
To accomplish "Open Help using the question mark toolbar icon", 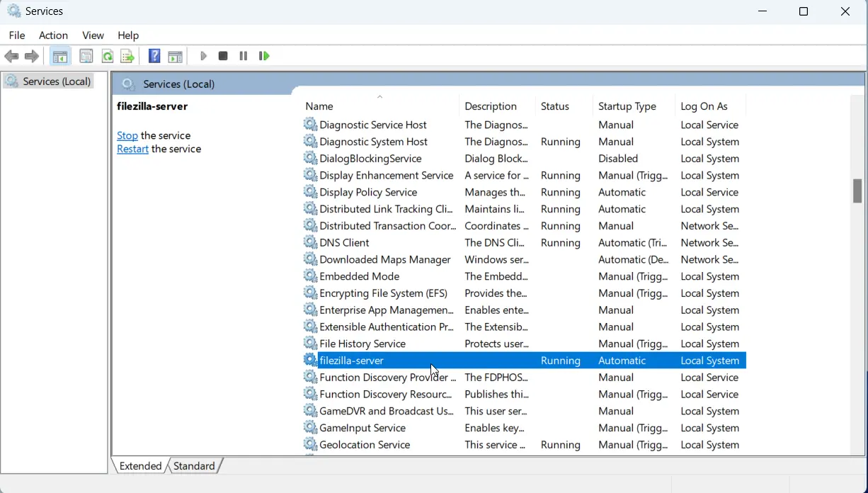I will coord(154,56).
